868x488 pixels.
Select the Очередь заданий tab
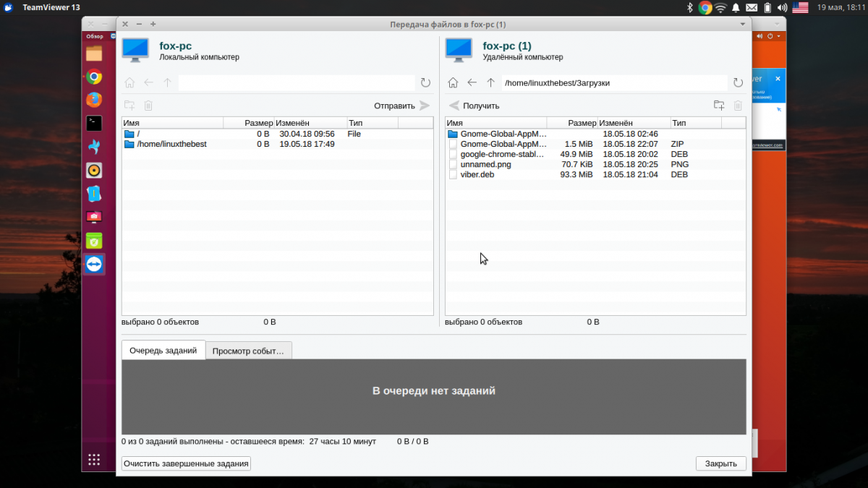(x=163, y=351)
